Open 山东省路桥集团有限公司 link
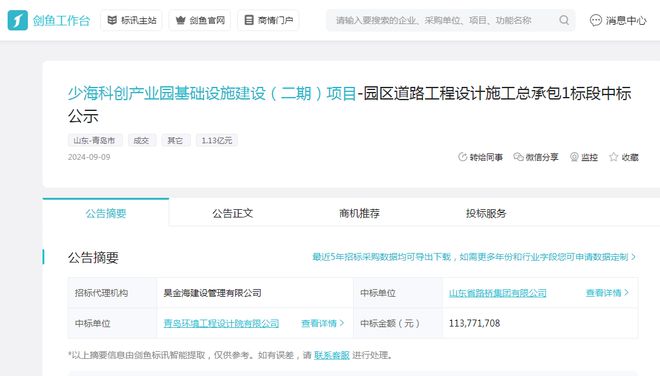The image size is (660, 376). pyautogui.click(x=498, y=293)
